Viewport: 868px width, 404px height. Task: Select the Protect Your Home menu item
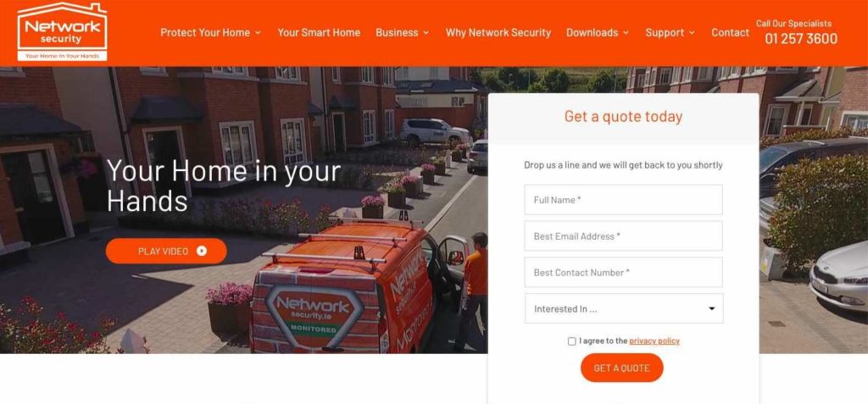click(x=205, y=33)
